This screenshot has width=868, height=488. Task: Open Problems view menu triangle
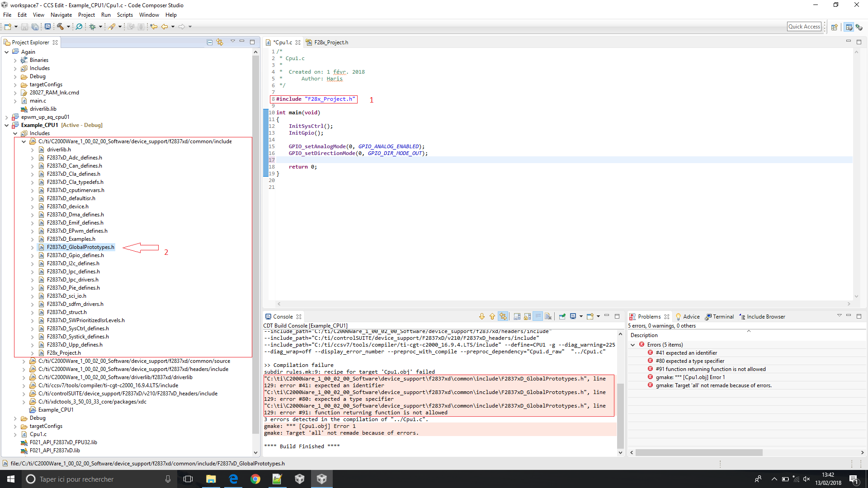tap(839, 315)
